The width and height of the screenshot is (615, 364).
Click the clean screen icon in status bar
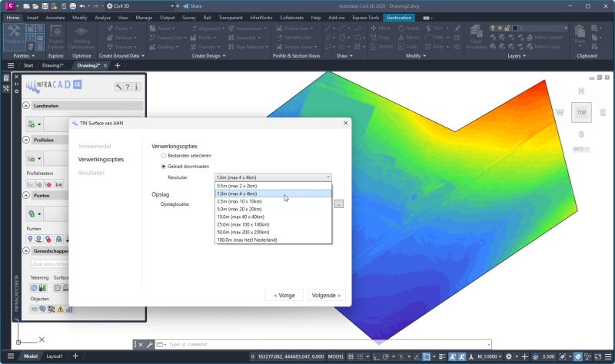[x=598, y=356]
